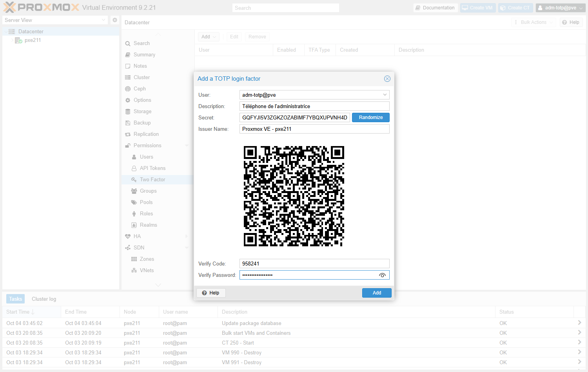Toggle password visibility eye icon
The image size is (588, 372).
(x=382, y=275)
